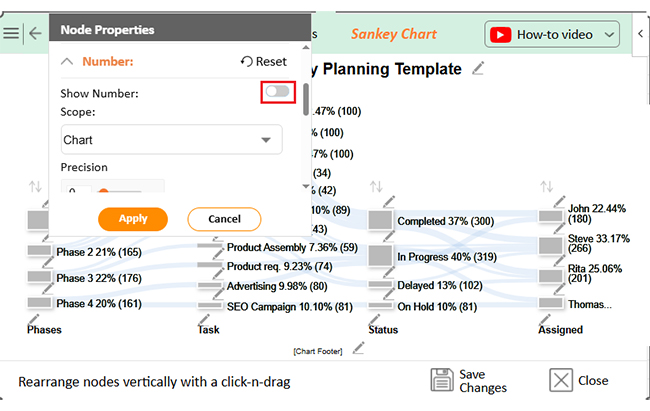
Task: Click the Close button at bottom right
Action: 579,380
